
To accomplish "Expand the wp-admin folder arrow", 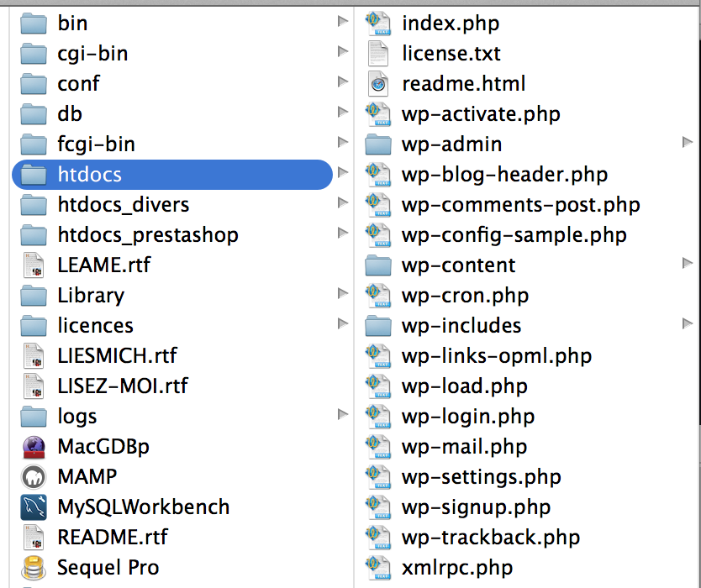I will pyautogui.click(x=687, y=144).
